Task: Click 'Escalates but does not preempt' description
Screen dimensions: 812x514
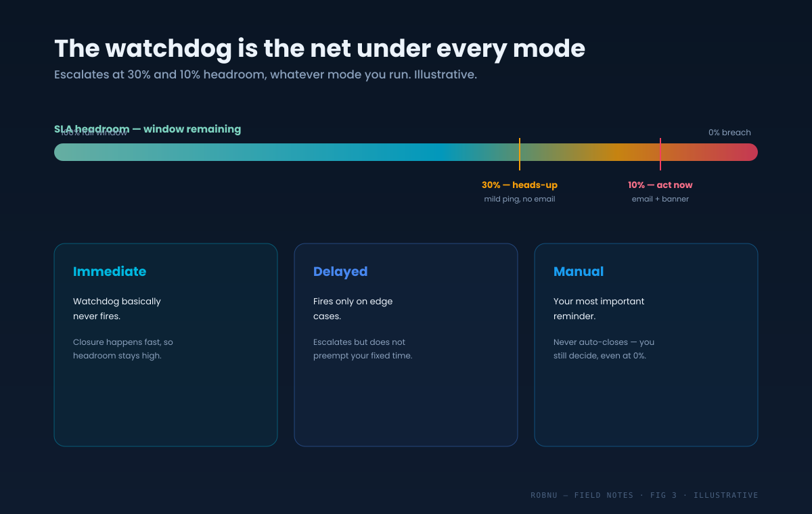Action: tap(363, 349)
